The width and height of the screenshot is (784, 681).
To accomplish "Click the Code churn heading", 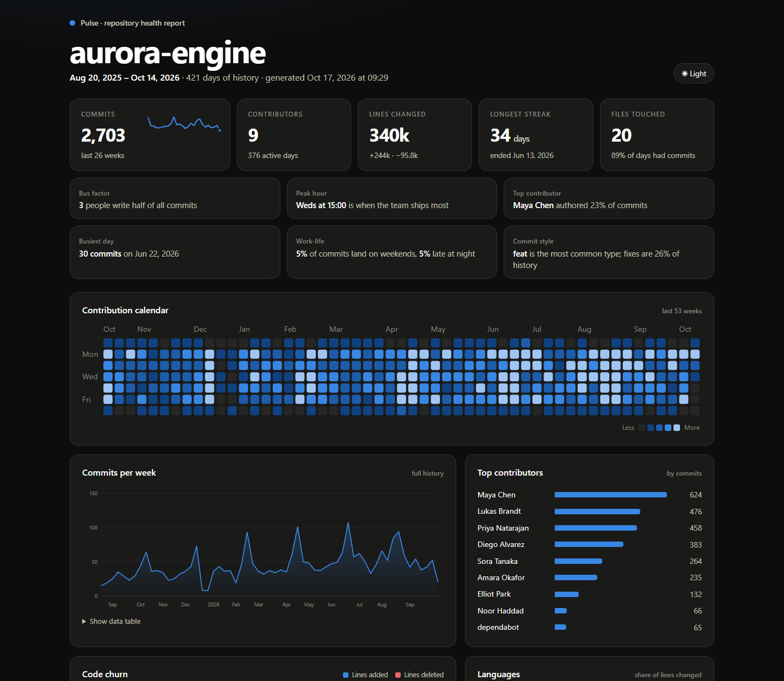I will coord(105,674).
